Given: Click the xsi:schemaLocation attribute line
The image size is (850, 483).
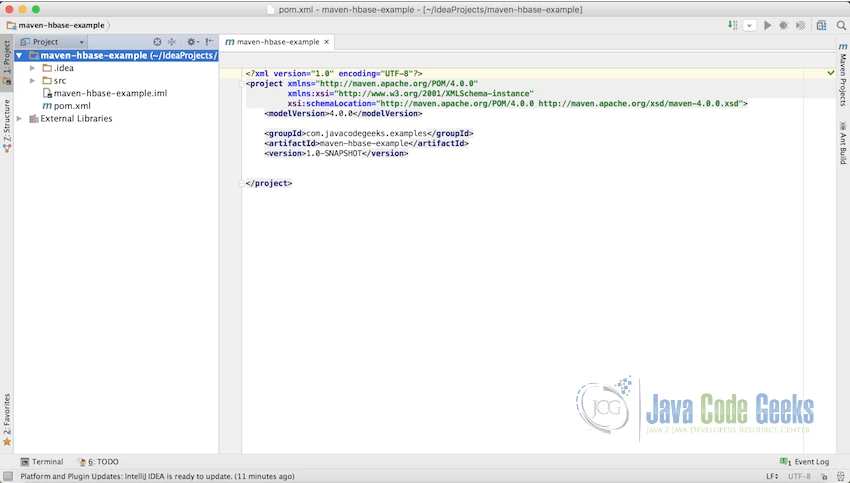Looking at the screenshot, I should [x=518, y=104].
